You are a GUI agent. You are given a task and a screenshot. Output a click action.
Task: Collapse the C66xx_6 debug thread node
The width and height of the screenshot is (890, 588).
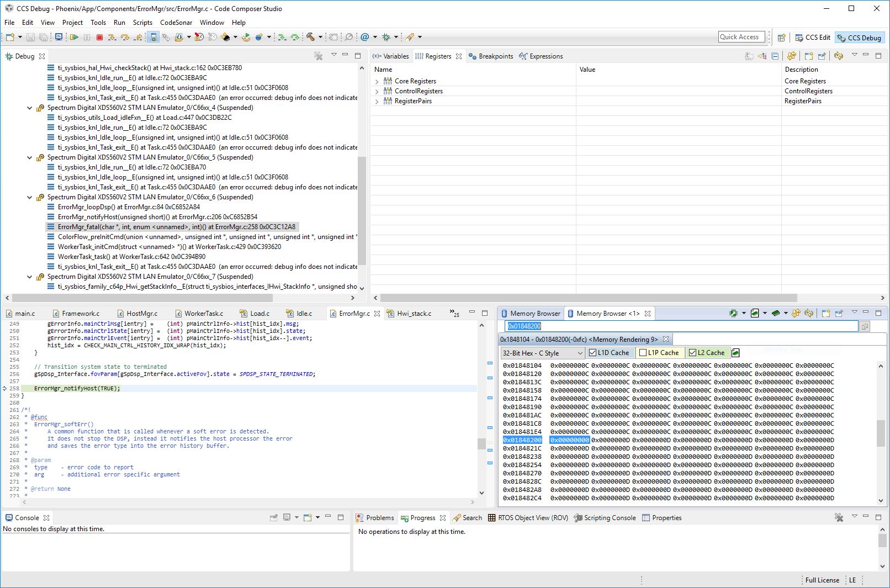point(30,197)
